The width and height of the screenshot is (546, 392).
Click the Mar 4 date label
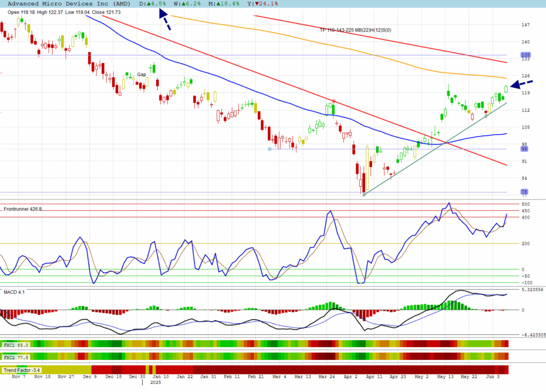279,377
